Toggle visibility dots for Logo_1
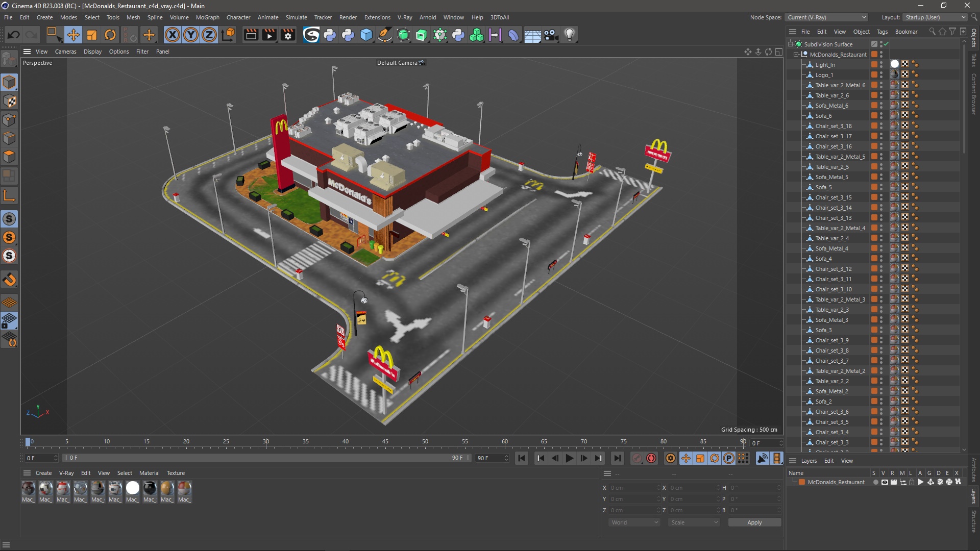The image size is (980, 551). (x=881, y=75)
